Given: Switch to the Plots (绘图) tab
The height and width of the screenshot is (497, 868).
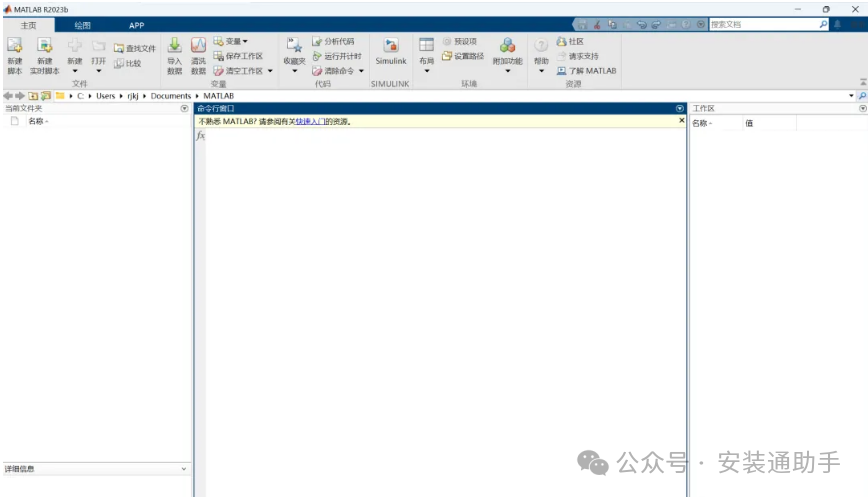Looking at the screenshot, I should tap(82, 25).
